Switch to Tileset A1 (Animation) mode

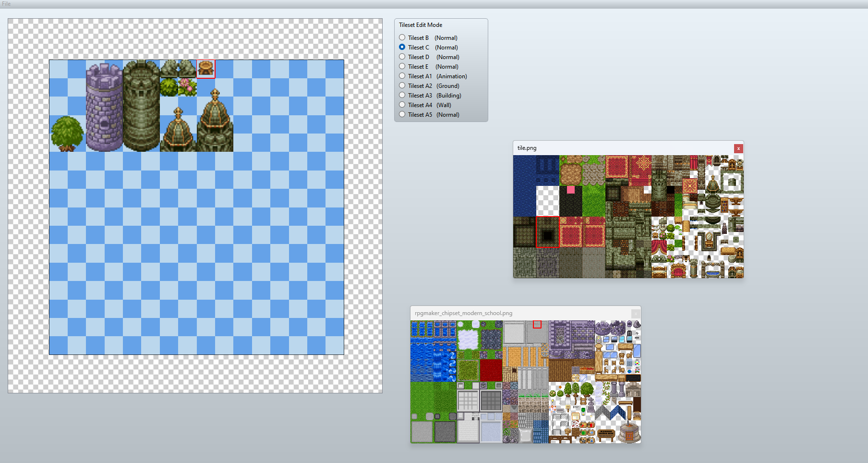pos(433,76)
